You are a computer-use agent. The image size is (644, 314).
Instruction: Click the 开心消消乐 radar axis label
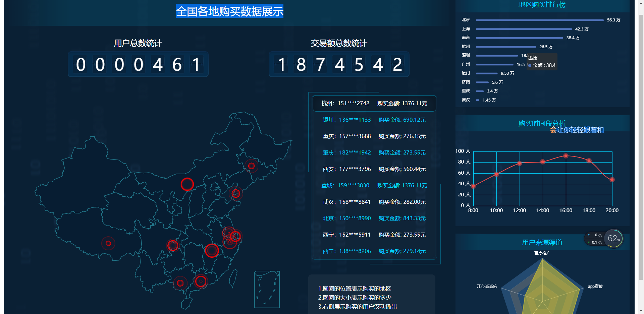[x=487, y=287]
